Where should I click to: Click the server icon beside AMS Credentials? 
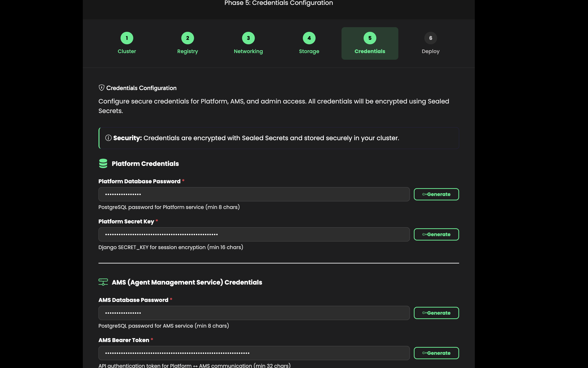coord(103,282)
